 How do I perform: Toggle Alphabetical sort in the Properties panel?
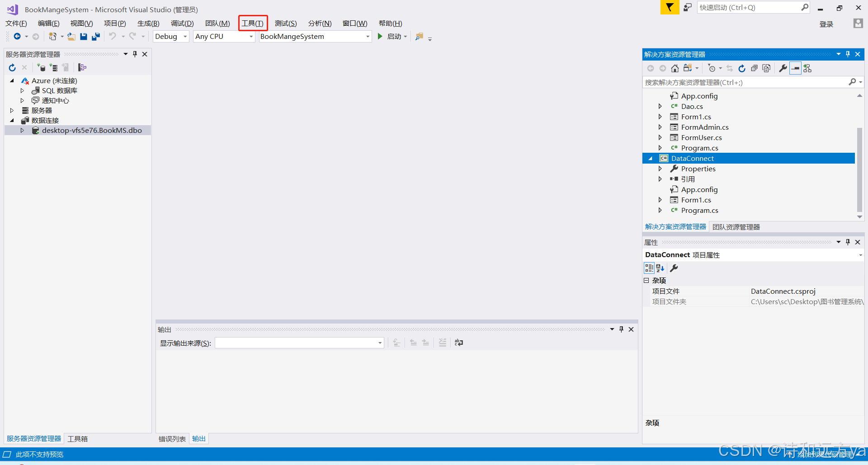[660, 268]
